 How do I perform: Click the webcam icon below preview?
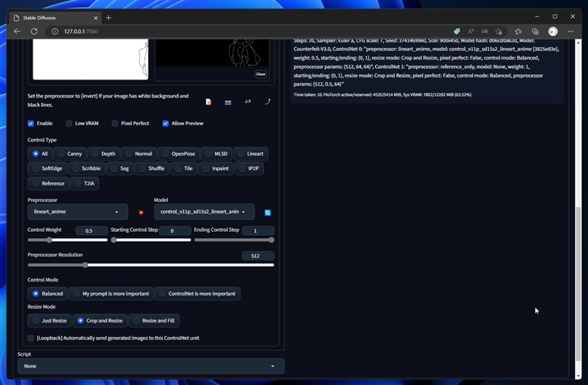coord(228,102)
